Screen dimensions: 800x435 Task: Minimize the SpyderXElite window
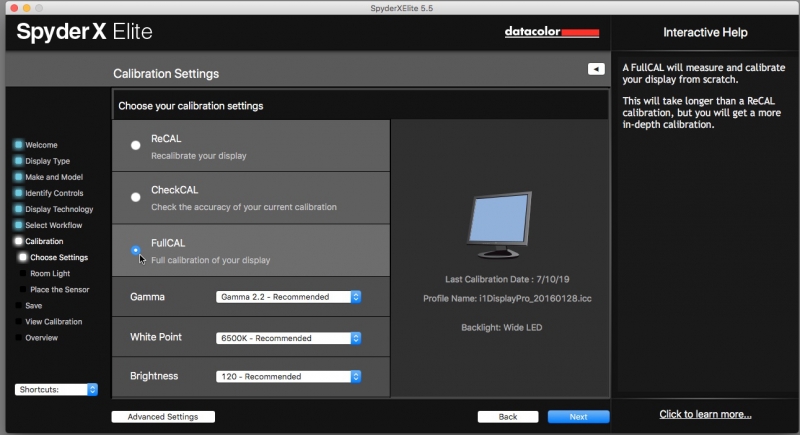[27, 8]
